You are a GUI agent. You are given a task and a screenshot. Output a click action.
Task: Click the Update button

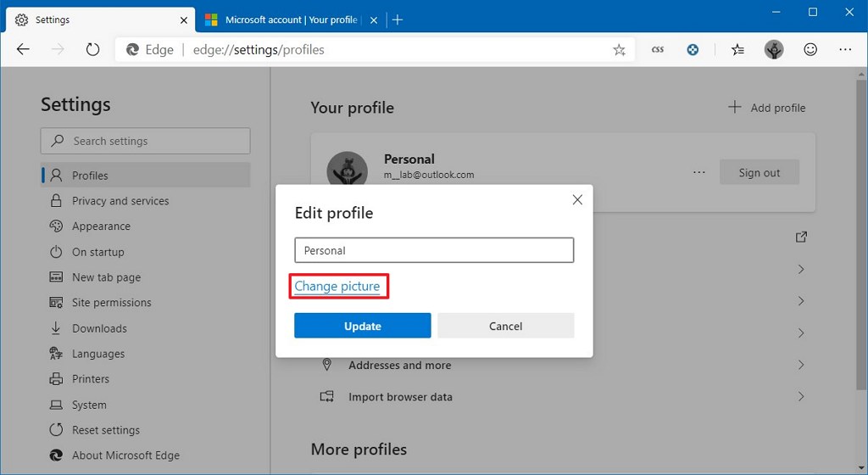tap(363, 326)
